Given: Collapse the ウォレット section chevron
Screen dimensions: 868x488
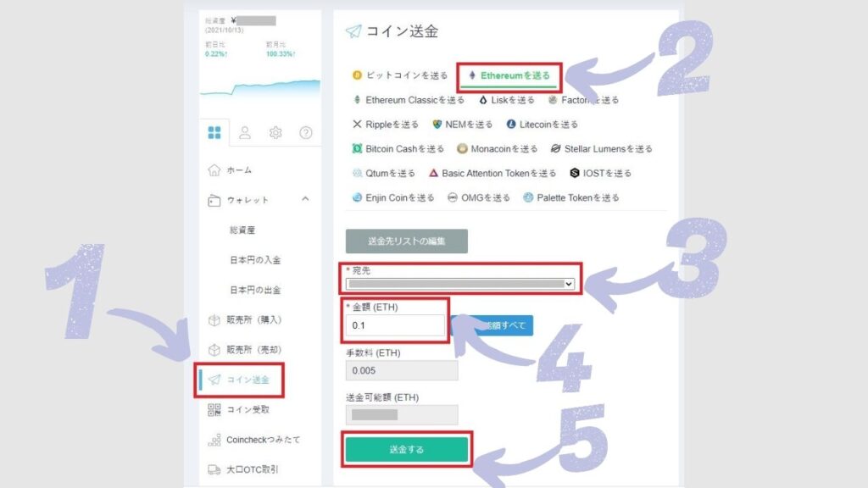Looking at the screenshot, I should point(305,199).
